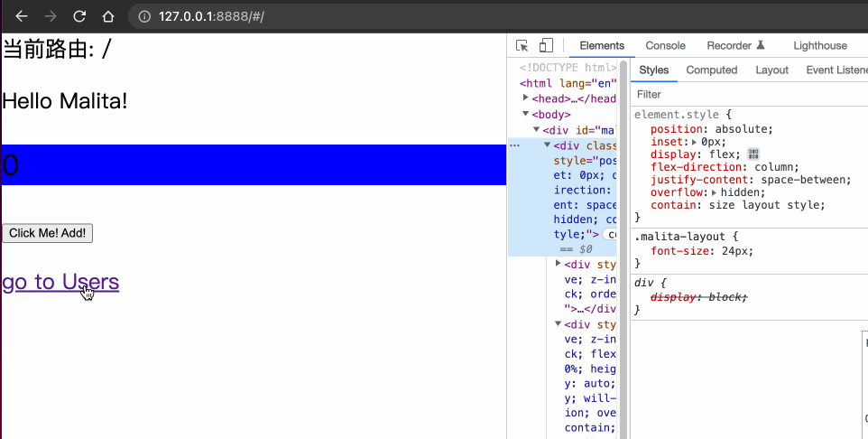Open the Event Listeners sub-tab
The height and width of the screenshot is (439, 868).
click(x=836, y=70)
